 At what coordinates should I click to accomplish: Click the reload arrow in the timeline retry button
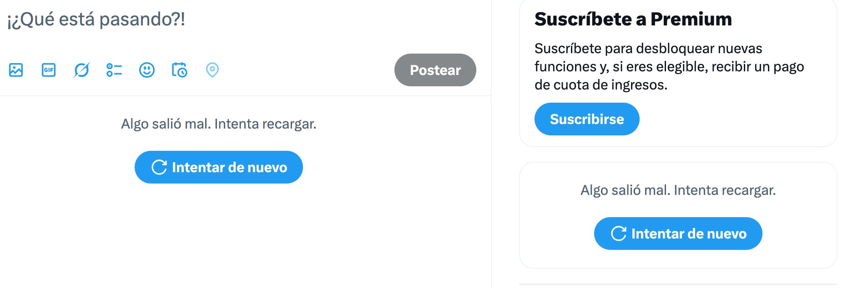click(x=159, y=167)
